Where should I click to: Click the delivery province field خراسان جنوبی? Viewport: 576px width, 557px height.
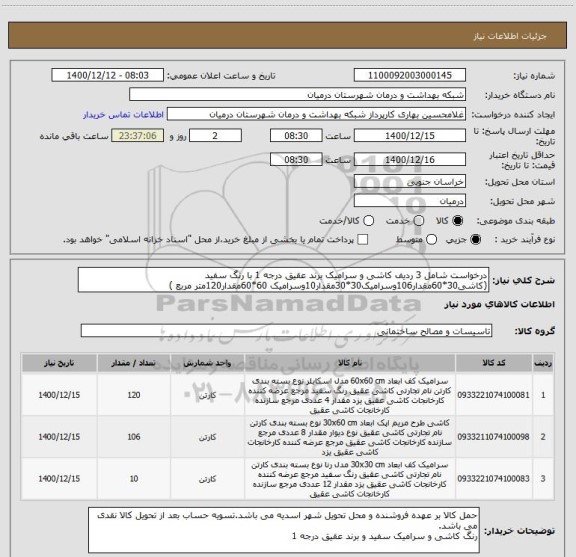tap(410, 182)
